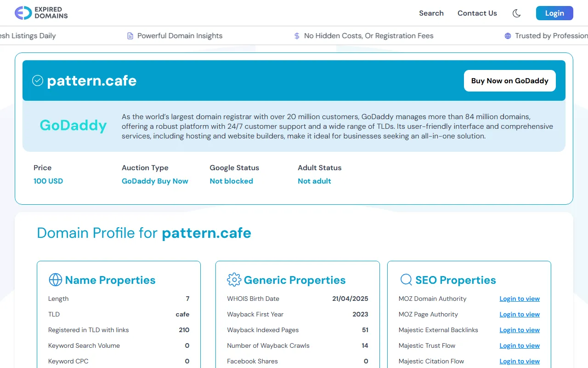Click the GoDaddy registrar link
588x368 pixels.
(x=73, y=125)
